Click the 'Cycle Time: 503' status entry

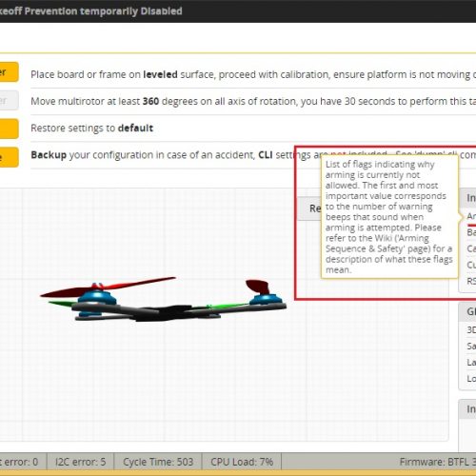coord(158,462)
